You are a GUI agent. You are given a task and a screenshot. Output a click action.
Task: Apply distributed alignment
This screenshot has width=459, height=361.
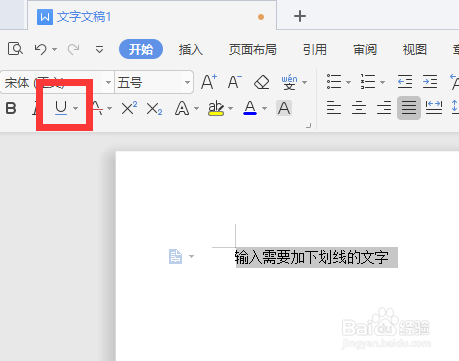434,108
